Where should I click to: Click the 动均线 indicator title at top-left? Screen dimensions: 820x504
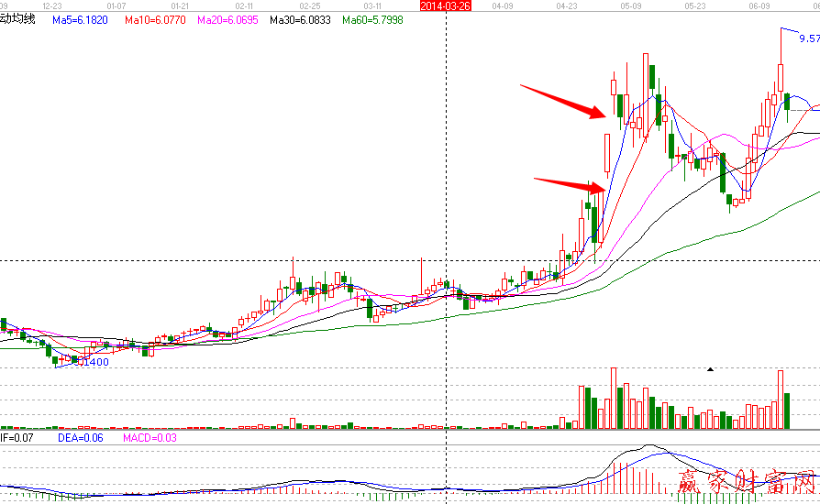[17, 19]
